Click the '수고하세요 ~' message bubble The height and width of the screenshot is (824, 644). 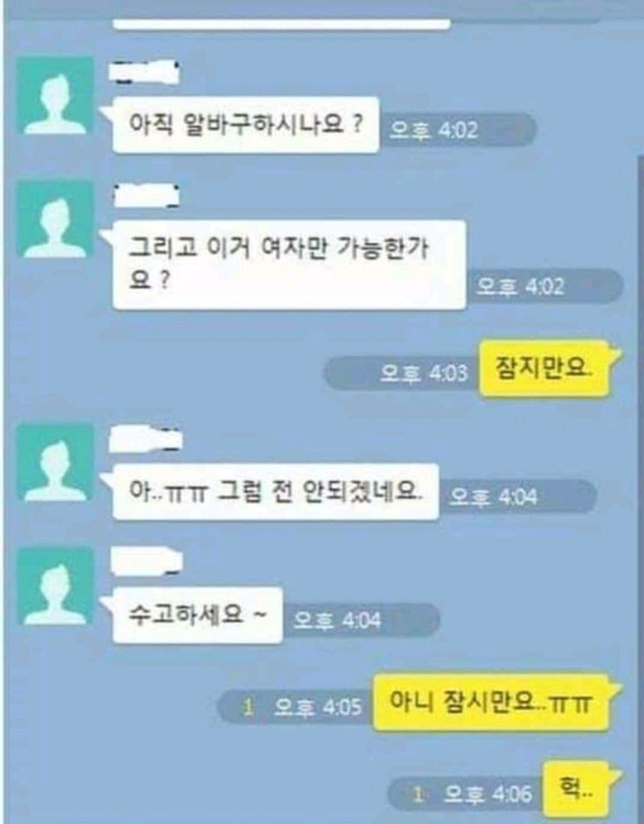pyautogui.click(x=197, y=615)
